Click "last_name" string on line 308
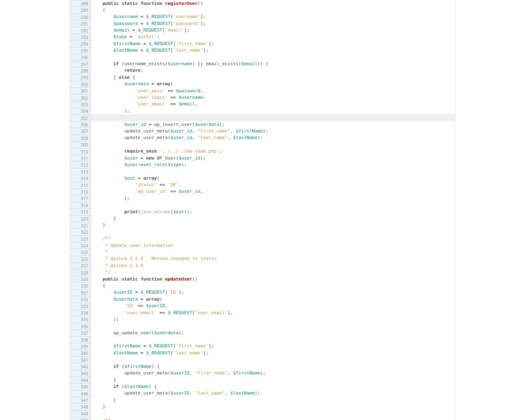The height and width of the screenshot is (420, 525). (x=212, y=138)
